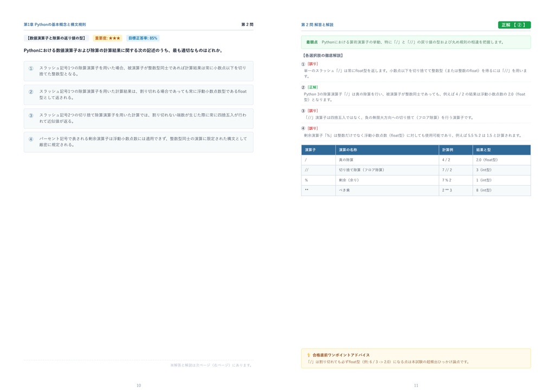Click the ★★★ stars in the 重要度 badge
The height and width of the screenshot is (392, 555).
coord(114,38)
